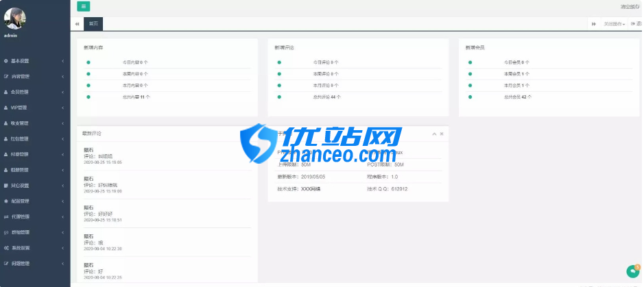This screenshot has width=644, height=287.
Task: Open the 关闭操作 dropdown
Action: tap(614, 24)
